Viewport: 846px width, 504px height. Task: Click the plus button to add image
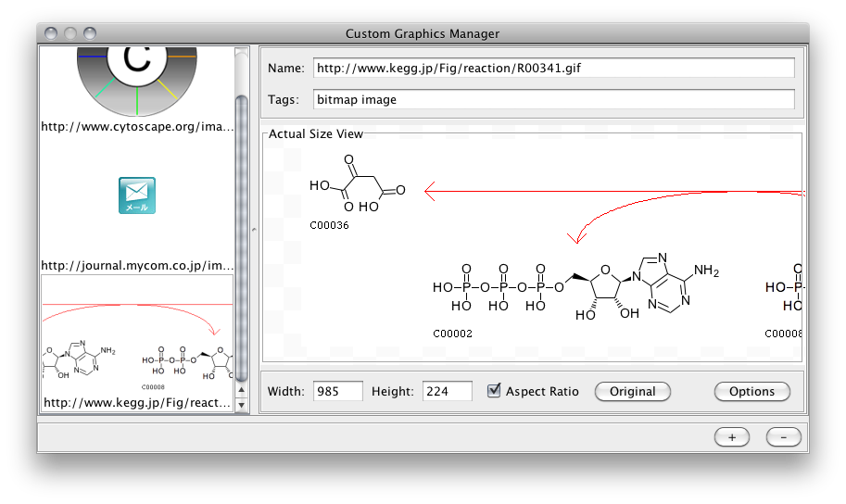coord(732,437)
